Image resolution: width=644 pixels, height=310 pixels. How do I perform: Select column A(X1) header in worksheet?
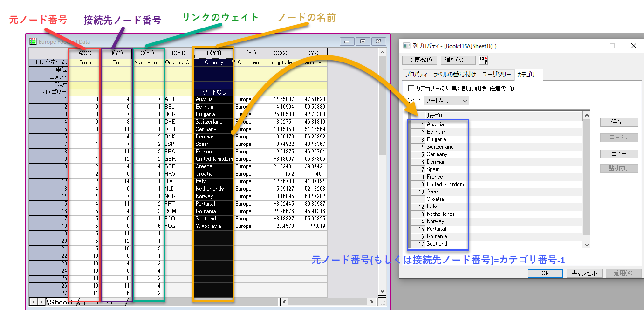[x=85, y=53]
